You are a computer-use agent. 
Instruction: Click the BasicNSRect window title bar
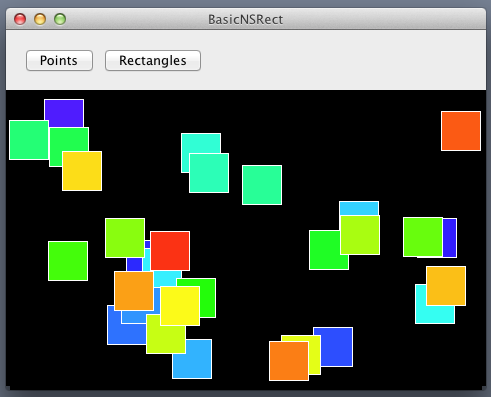pyautogui.click(x=246, y=19)
